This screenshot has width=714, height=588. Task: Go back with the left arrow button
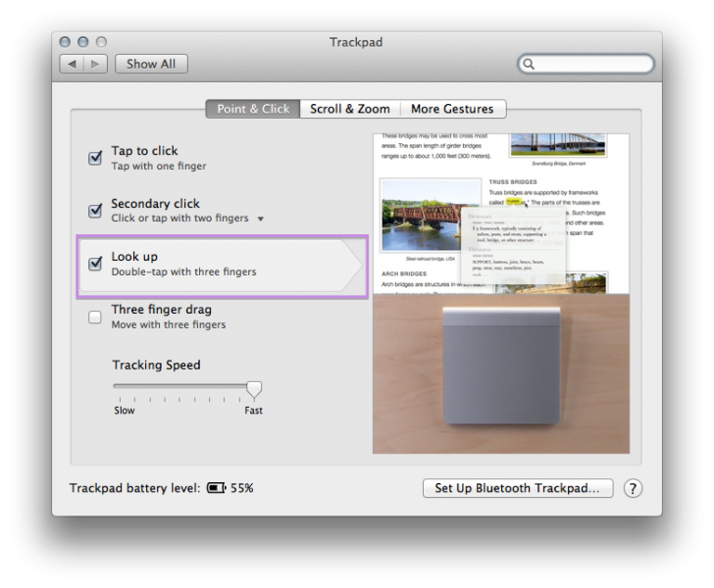[x=72, y=64]
